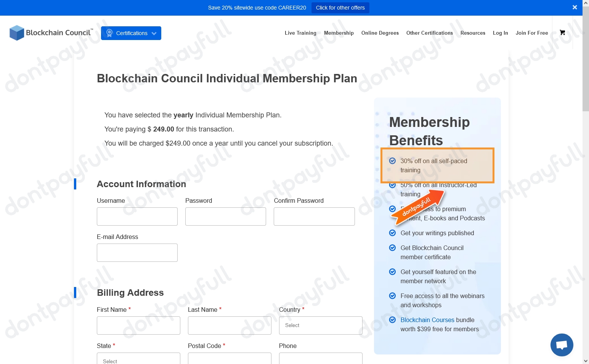
Task: Click into the E-mail Address field
Action: [137, 253]
